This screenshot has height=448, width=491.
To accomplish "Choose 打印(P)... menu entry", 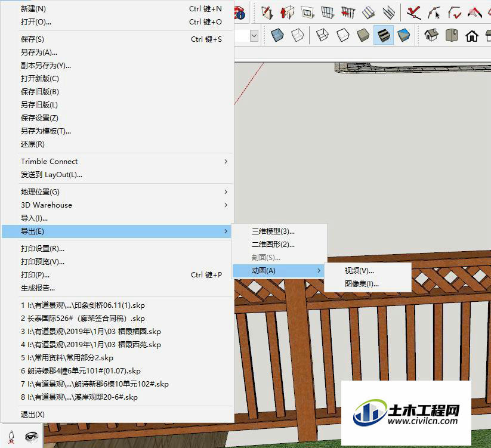I will pyautogui.click(x=118, y=275).
